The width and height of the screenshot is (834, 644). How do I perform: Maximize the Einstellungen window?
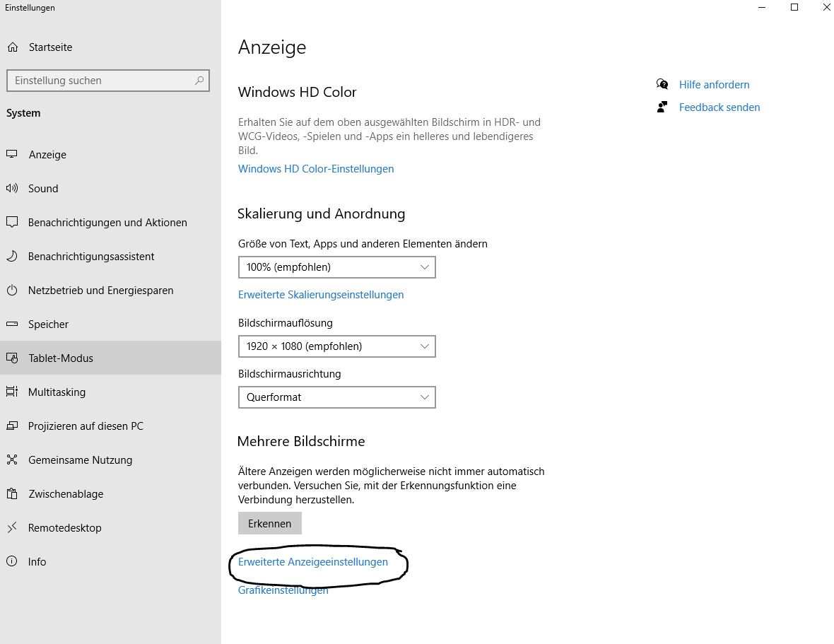(794, 8)
